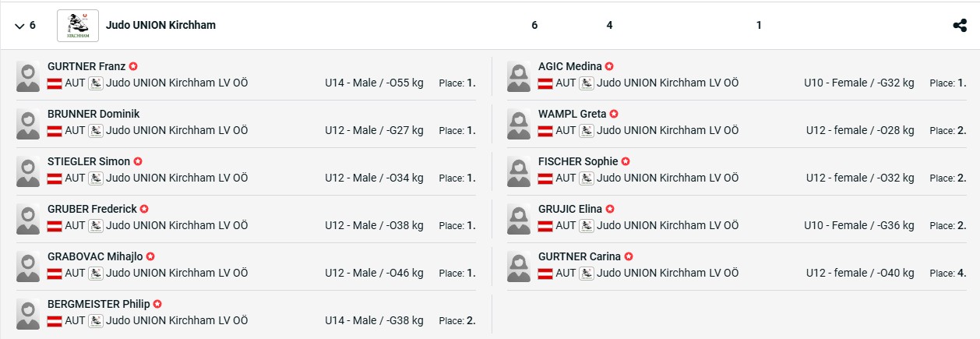Open the Judo UNION Kirchham club title
The width and height of the screenshot is (980, 339).
(x=160, y=25)
